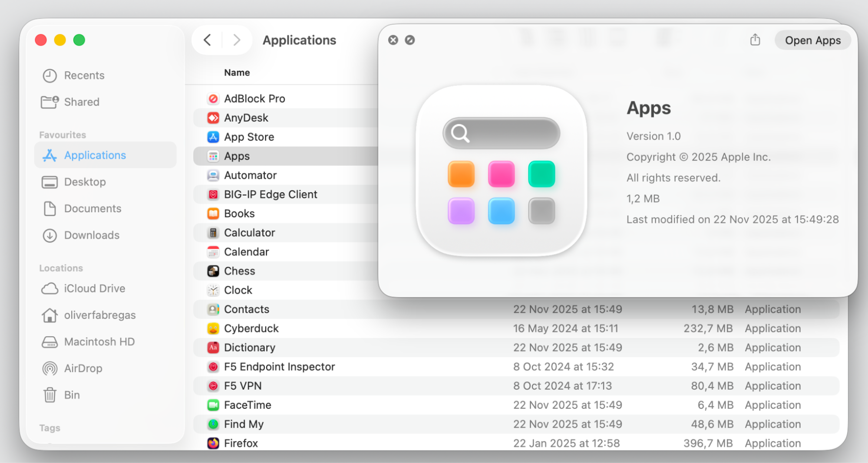Sort list by the Name column

pyautogui.click(x=237, y=72)
